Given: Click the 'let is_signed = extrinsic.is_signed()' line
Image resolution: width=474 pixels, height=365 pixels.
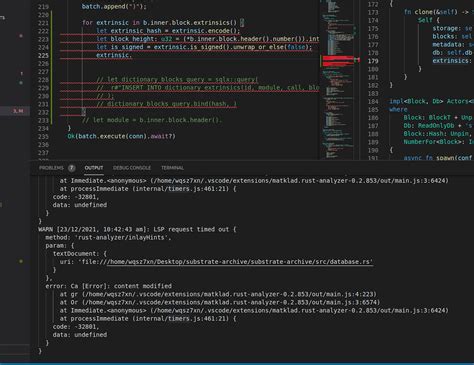Looking at the screenshot, I should [204, 47].
